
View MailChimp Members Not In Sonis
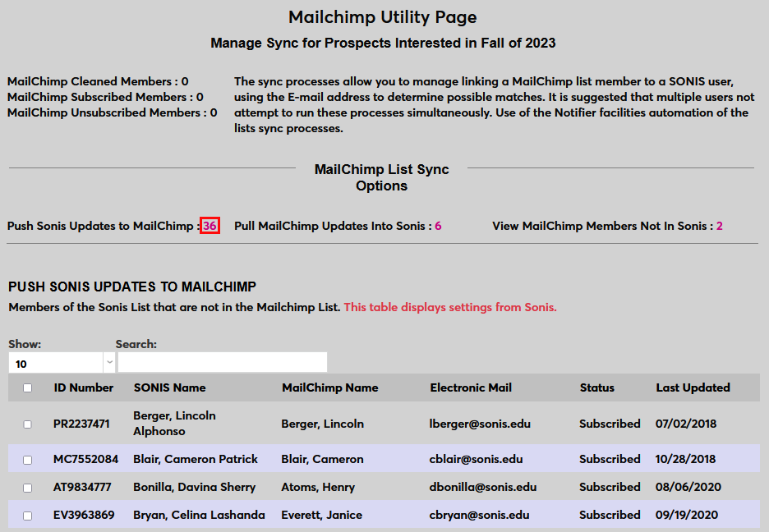tap(718, 226)
